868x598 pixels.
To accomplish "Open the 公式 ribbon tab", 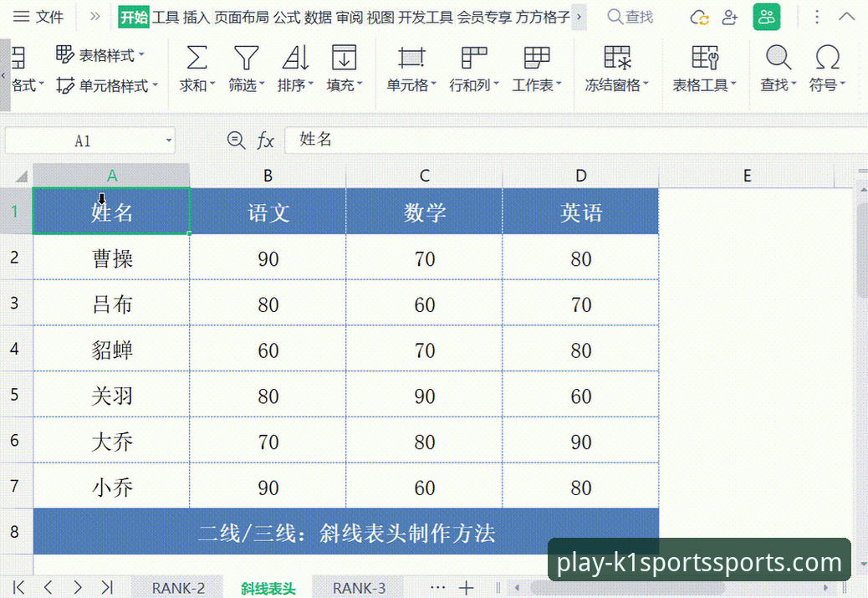I will coord(288,18).
